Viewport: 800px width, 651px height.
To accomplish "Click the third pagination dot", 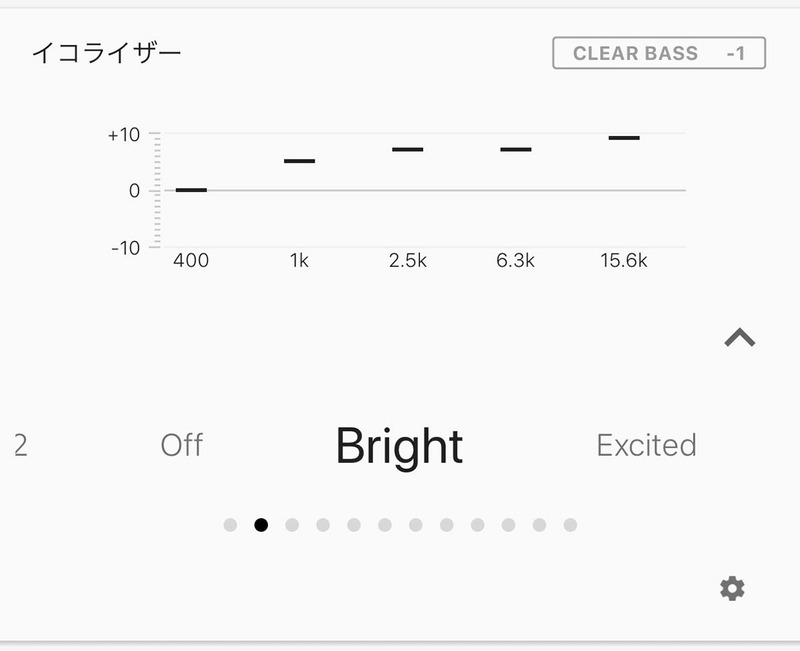I will pos(291,523).
